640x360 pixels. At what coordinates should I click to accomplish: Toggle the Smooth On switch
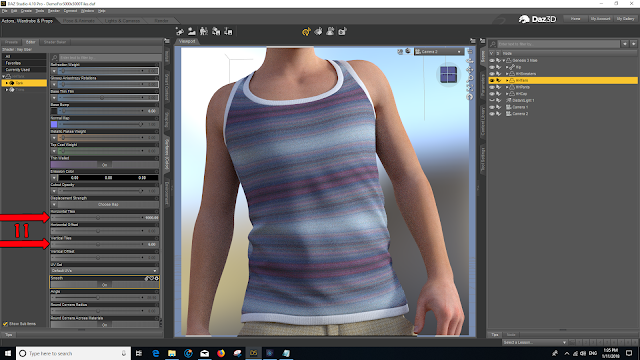(x=104, y=284)
